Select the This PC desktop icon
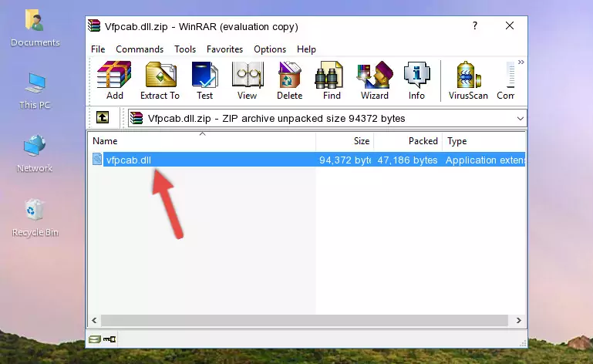This screenshot has height=364, width=593. [x=35, y=91]
